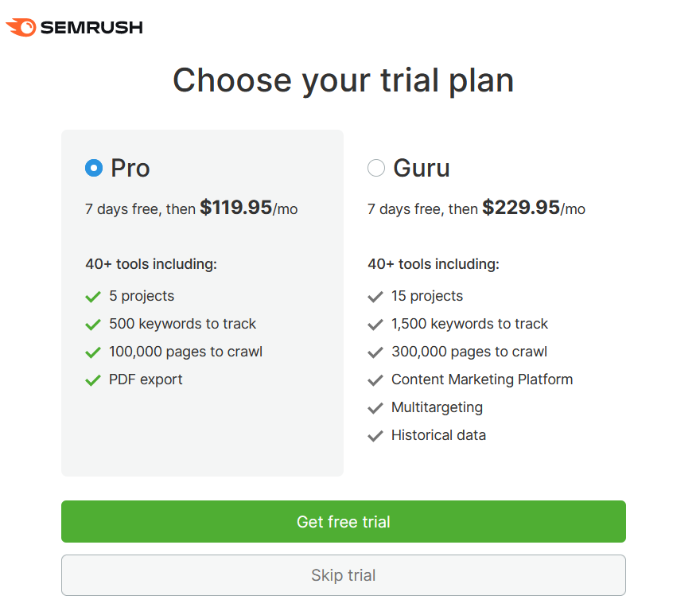
Task: Click checkmark beside 500 keywords to track
Action: click(x=93, y=325)
